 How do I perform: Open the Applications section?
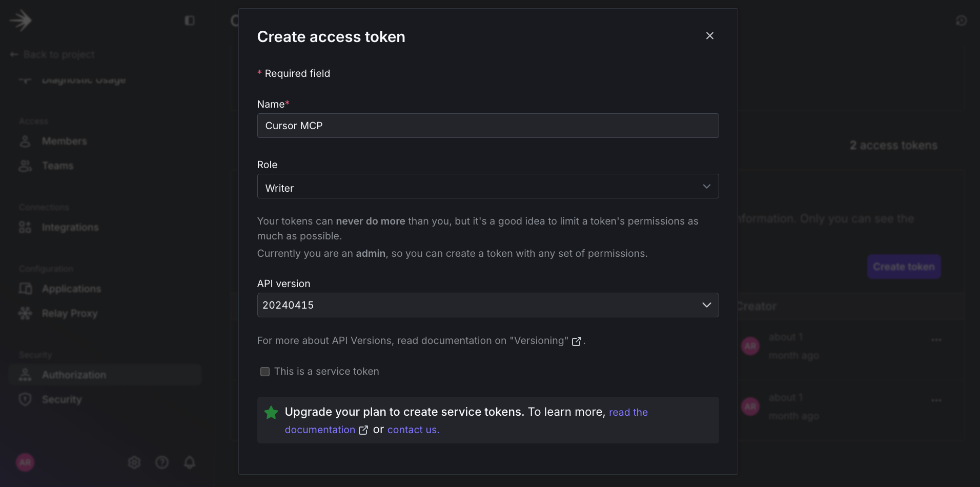[71, 289]
